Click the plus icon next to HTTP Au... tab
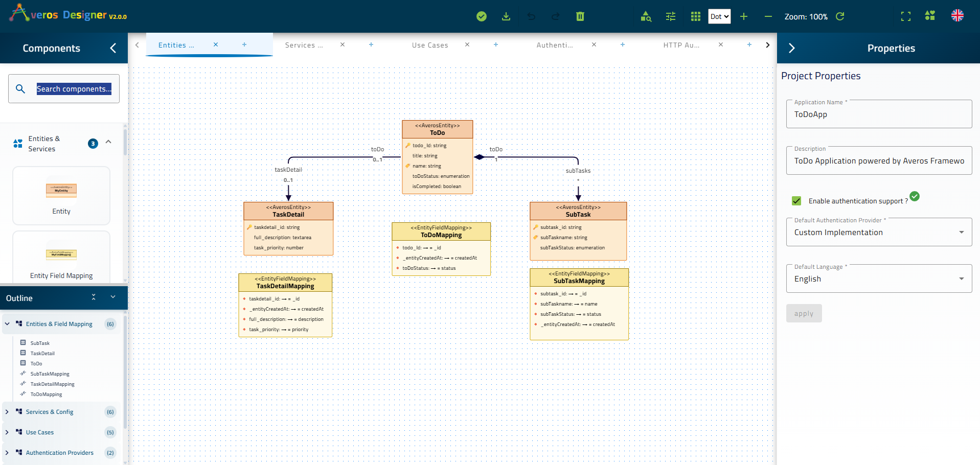 point(749,44)
